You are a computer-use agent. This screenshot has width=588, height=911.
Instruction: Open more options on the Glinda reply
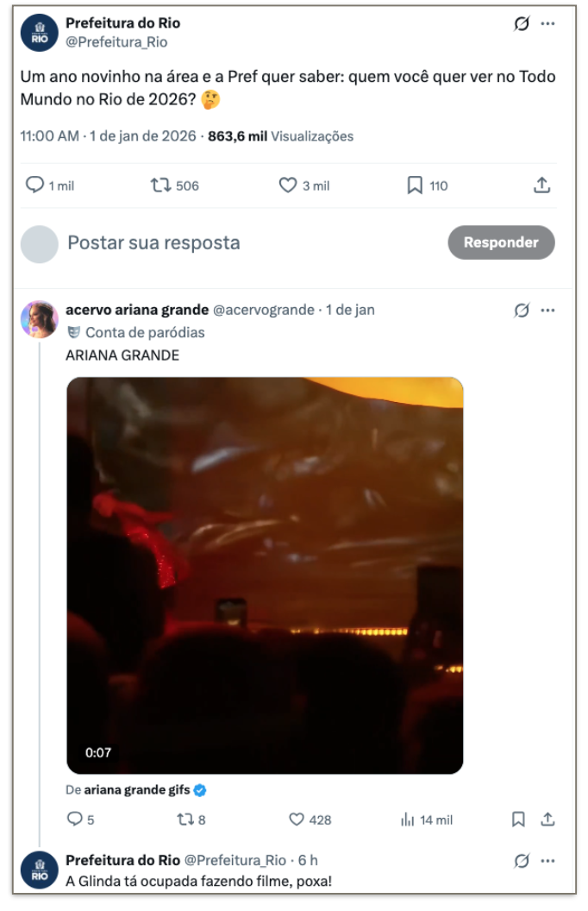pos(547,861)
